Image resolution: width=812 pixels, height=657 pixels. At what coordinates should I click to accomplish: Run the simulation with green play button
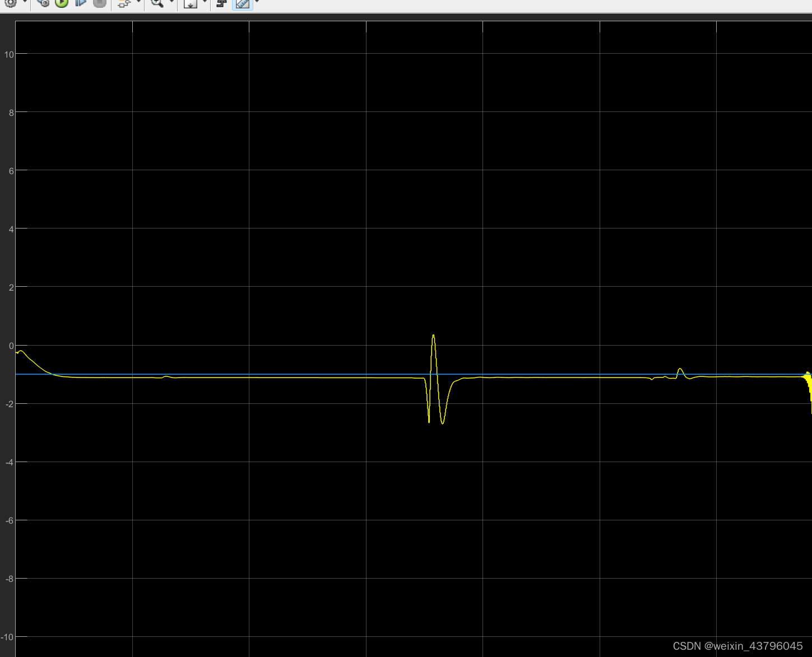tap(62, 3)
